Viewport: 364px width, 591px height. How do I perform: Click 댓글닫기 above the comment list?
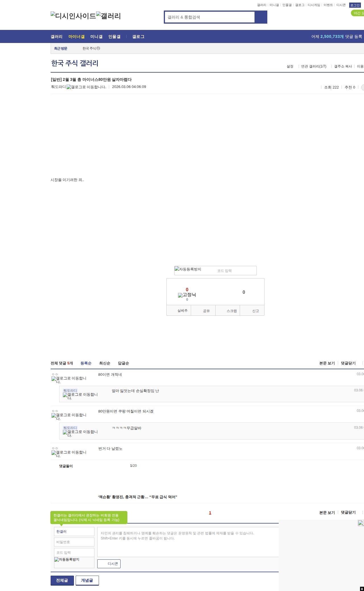point(348,363)
